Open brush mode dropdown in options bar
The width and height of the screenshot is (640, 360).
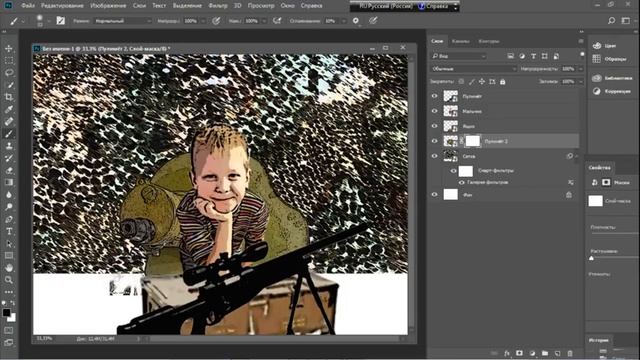(x=123, y=20)
